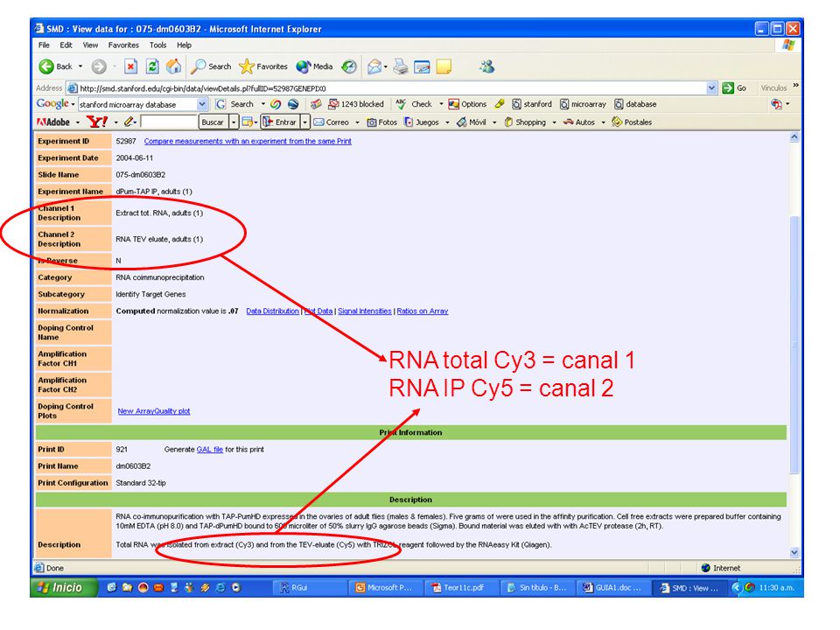The image size is (840, 630).
Task: Open the Adobe toolbar dropdown arrow
Action: [x=78, y=122]
